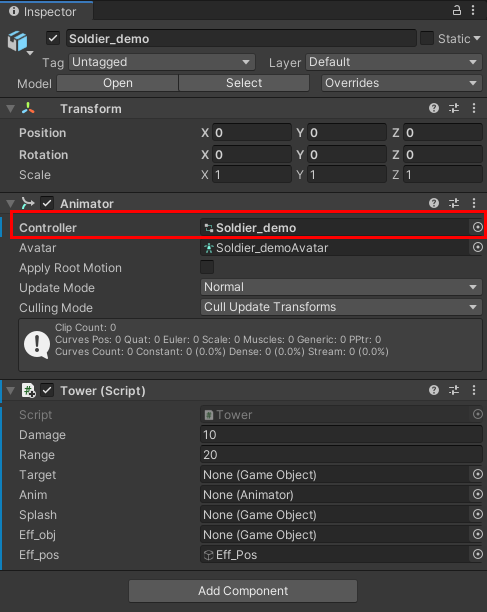Viewport: 487px width, 612px height.
Task: Click the Rotation X field
Action: [x=252, y=155]
